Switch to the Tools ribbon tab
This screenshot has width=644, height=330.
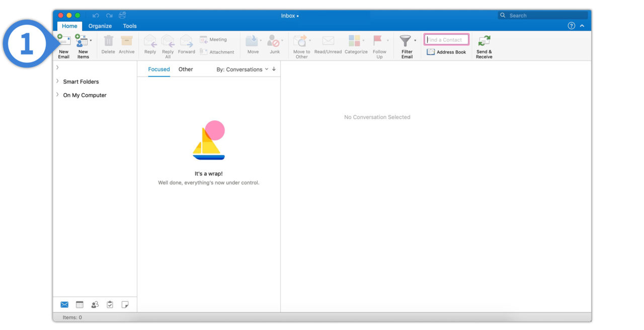(x=130, y=26)
